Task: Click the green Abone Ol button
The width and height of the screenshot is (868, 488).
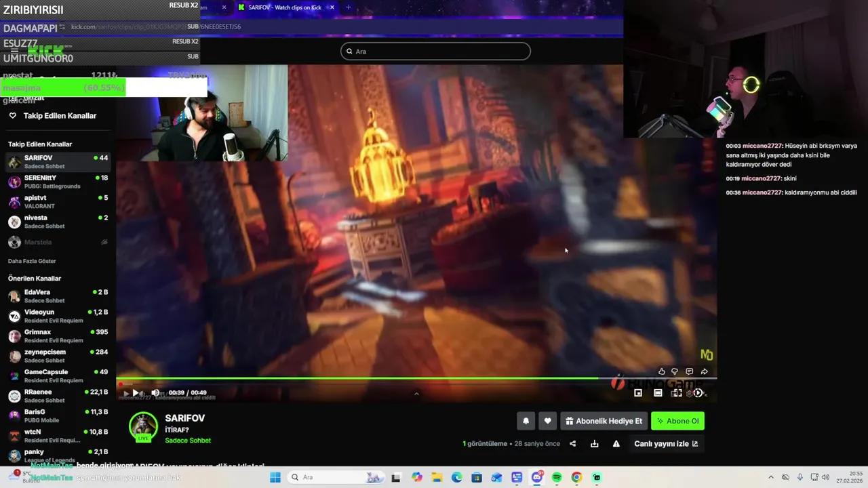Action: [677, 421]
